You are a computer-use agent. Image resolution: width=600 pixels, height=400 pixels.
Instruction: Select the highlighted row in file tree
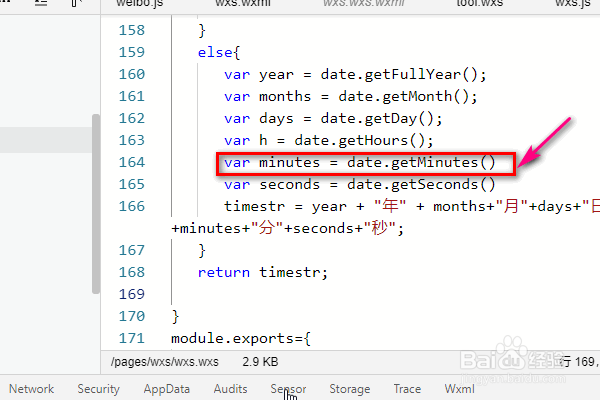[x=46, y=140]
